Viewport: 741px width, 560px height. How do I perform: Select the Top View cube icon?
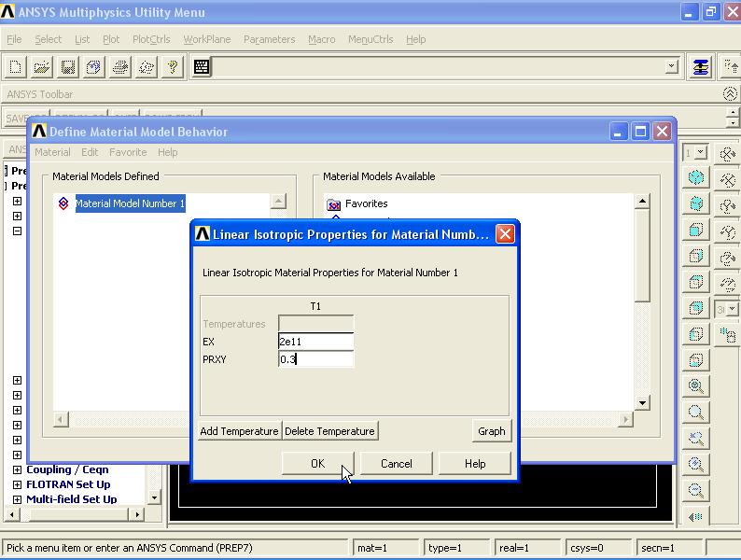click(696, 282)
